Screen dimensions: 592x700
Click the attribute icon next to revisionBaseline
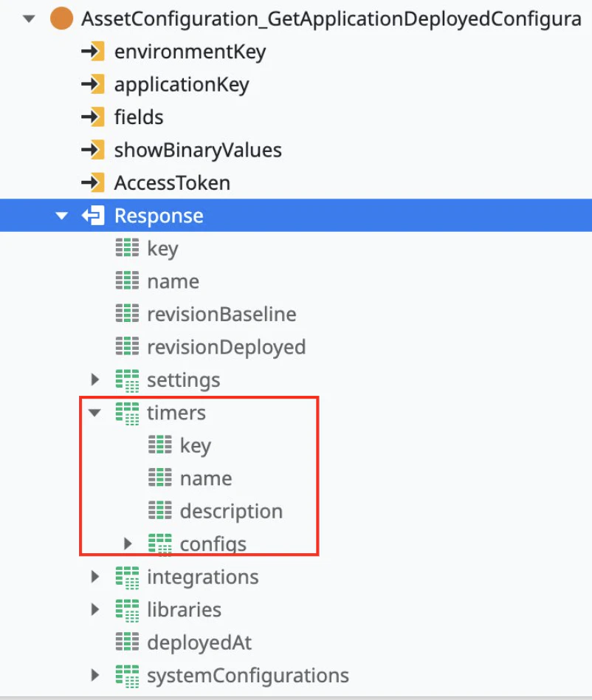coord(127,314)
